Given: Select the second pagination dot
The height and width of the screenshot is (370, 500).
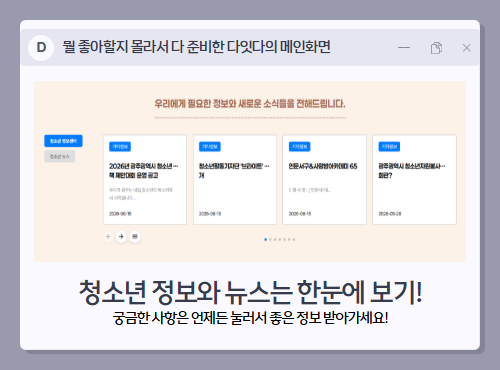Looking at the screenshot, I should pyautogui.click(x=270, y=239).
